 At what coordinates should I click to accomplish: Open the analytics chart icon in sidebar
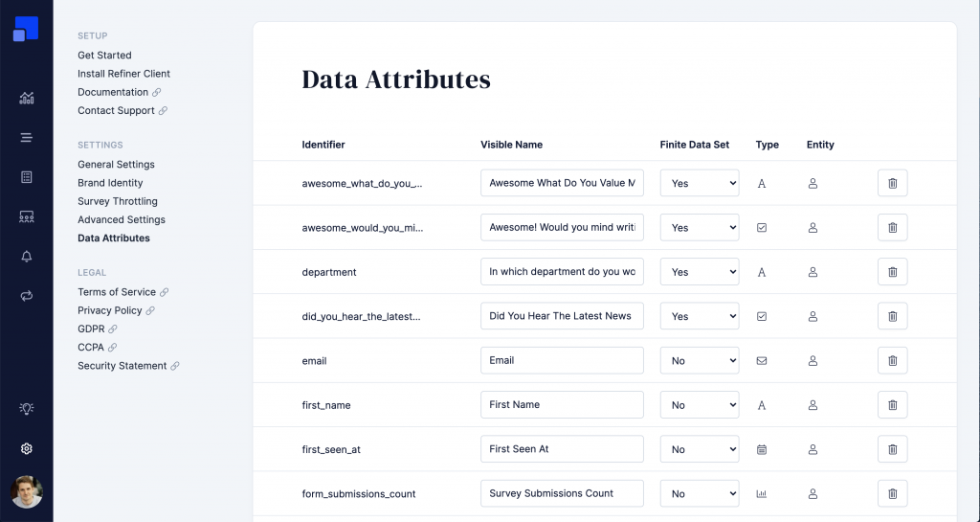(26, 98)
